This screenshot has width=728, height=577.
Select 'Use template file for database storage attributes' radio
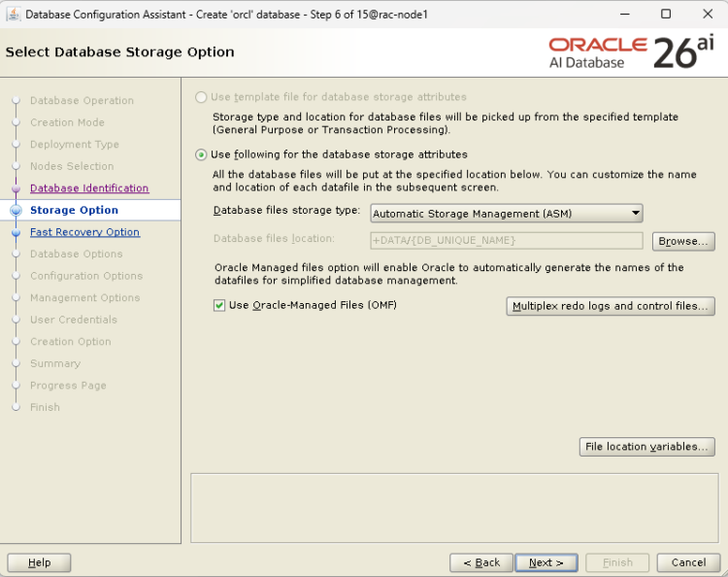click(x=201, y=97)
